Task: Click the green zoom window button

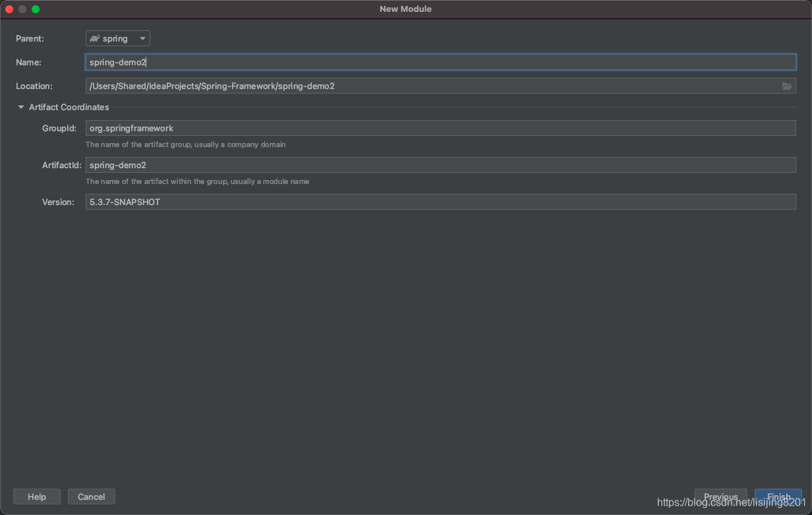Action: coord(36,9)
